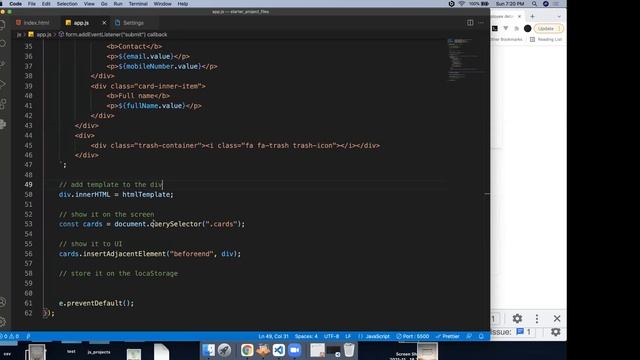Open the Accounts icon in activity bar
640x360 pixels.
point(3,302)
